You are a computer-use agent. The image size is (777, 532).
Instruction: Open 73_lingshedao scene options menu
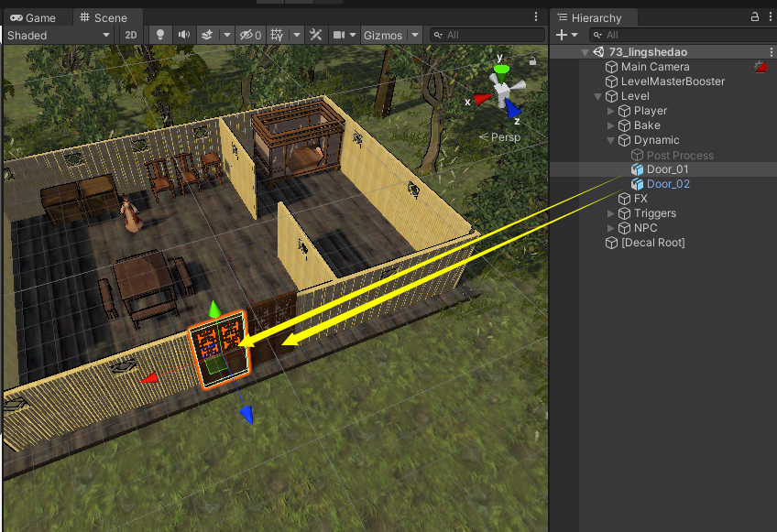tap(772, 52)
